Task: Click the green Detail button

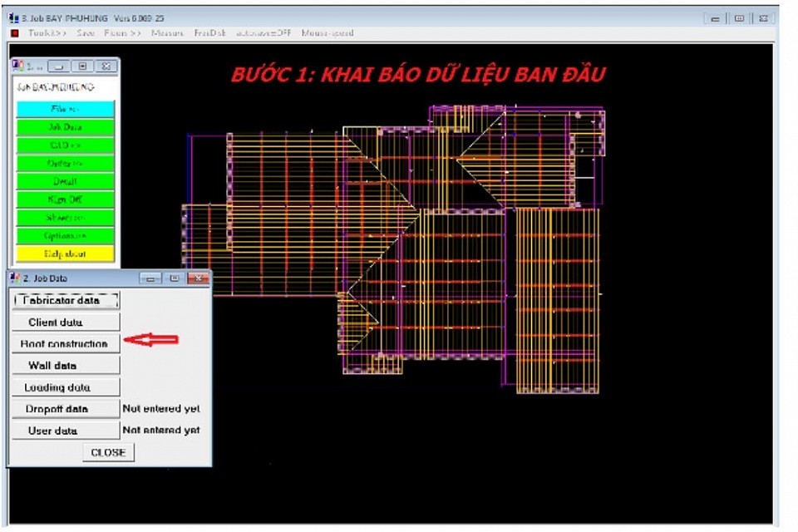Action: click(x=65, y=181)
